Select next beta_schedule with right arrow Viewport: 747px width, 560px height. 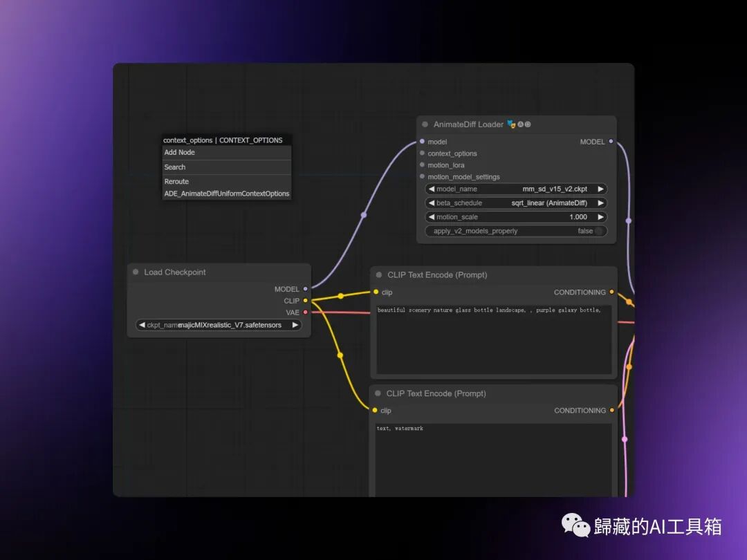[x=601, y=203]
